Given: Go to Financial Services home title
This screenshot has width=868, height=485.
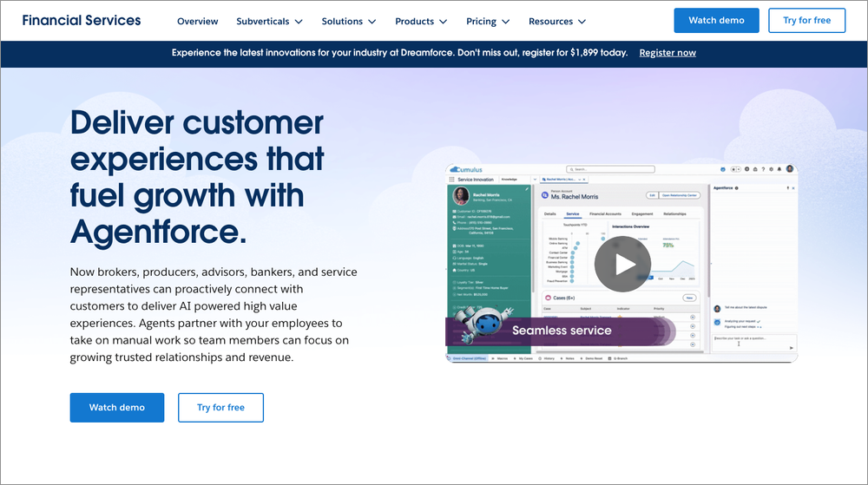Looking at the screenshot, I should [82, 21].
